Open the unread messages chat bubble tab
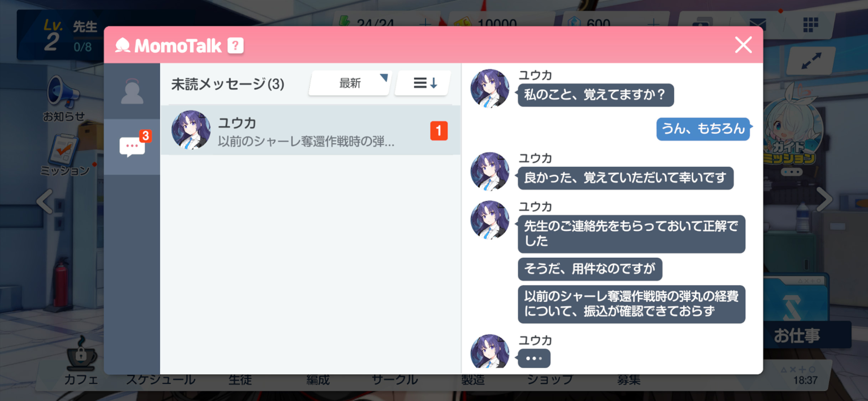The width and height of the screenshot is (868, 401). tap(133, 146)
